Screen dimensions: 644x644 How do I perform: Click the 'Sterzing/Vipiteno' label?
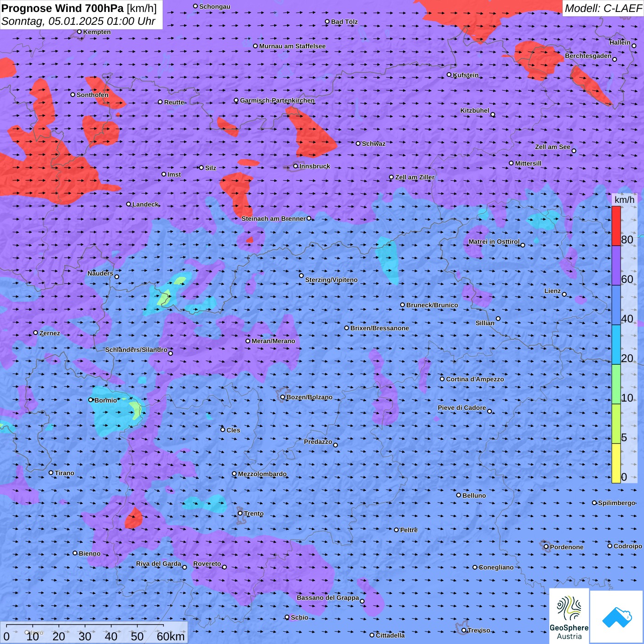click(331, 280)
